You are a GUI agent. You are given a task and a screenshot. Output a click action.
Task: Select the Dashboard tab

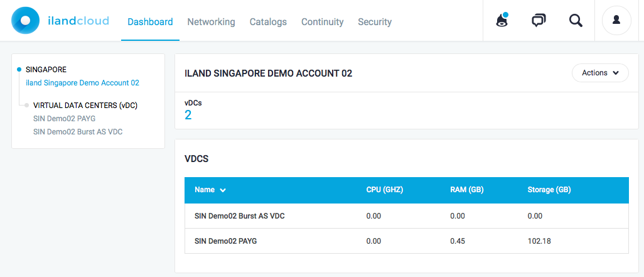coord(150,22)
